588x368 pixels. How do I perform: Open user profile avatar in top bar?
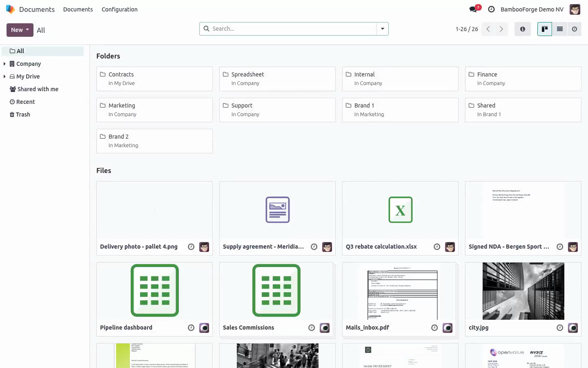click(x=575, y=9)
